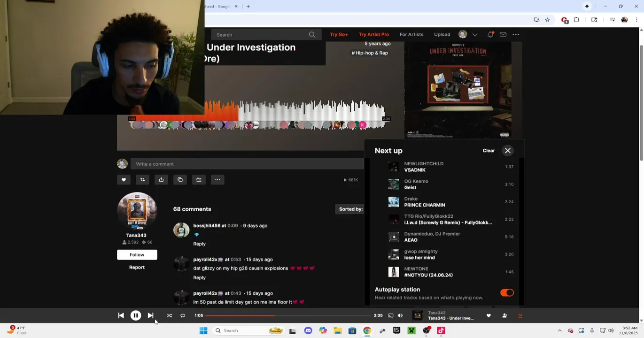Open the i.l.w.d Screwly G Remix queue thumbnail
Image resolution: width=644 pixels, height=338 pixels.
click(x=394, y=219)
